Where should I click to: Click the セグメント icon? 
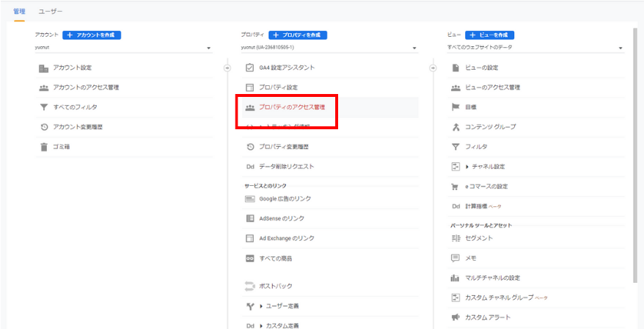(x=455, y=239)
